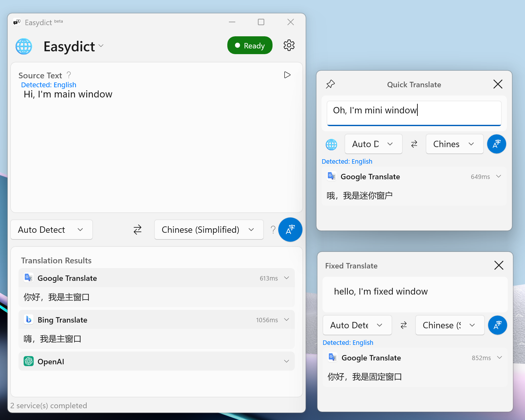This screenshot has height=420, width=525.
Task: Click the Fixed Translate text field
Action: (x=415, y=294)
